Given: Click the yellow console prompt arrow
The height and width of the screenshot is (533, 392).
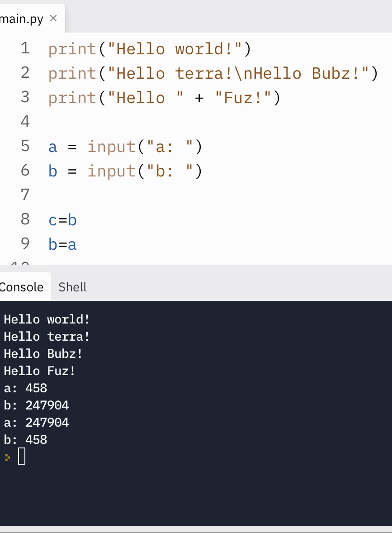Looking at the screenshot, I should point(7,457).
